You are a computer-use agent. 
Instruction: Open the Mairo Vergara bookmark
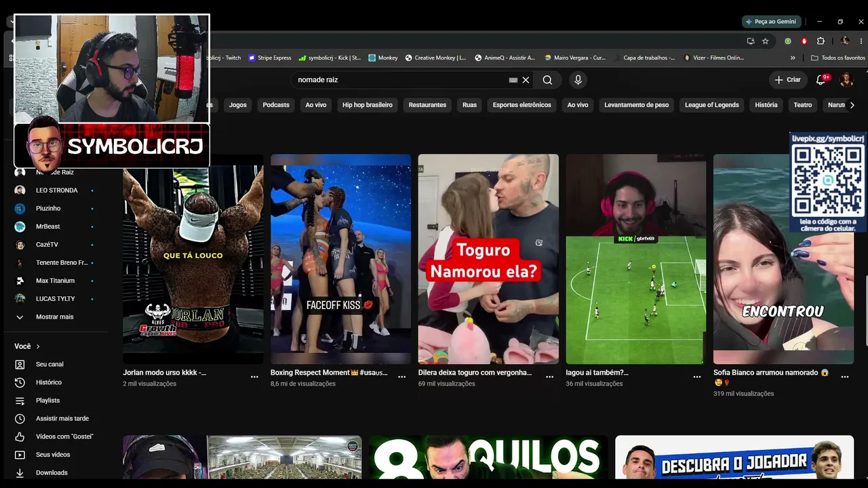[575, 58]
